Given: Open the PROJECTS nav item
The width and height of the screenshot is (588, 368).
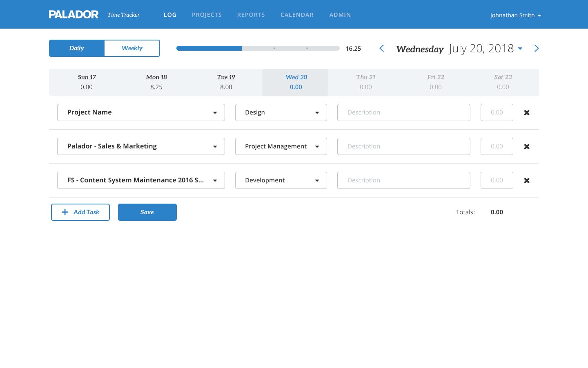Looking at the screenshot, I should (207, 15).
